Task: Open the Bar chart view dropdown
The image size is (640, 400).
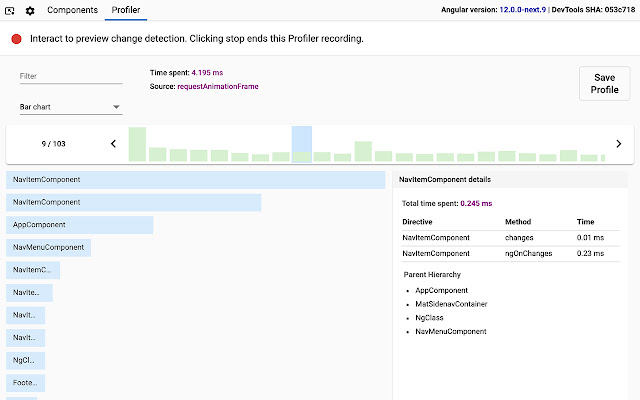Action: click(x=70, y=107)
